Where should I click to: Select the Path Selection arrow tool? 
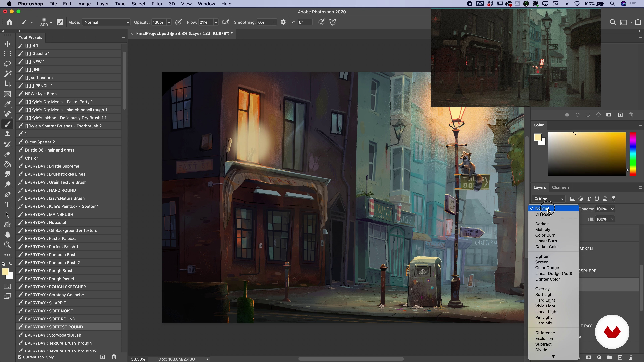[8, 215]
